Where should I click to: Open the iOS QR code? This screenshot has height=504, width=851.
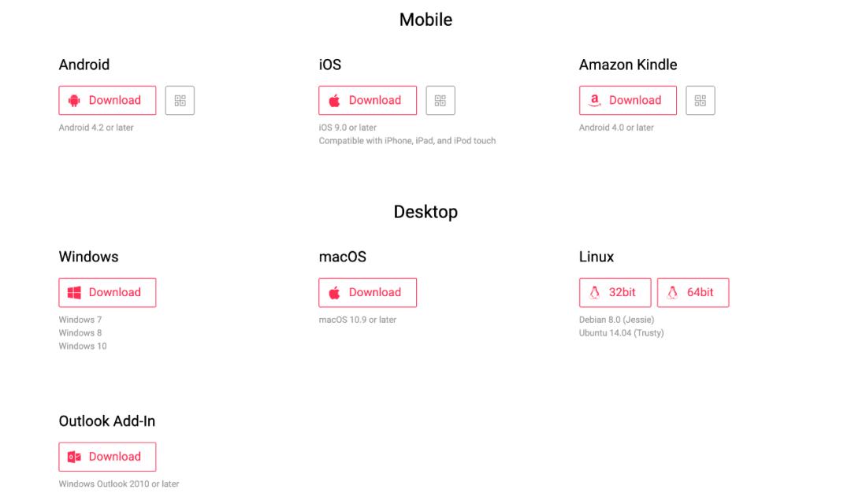(440, 101)
